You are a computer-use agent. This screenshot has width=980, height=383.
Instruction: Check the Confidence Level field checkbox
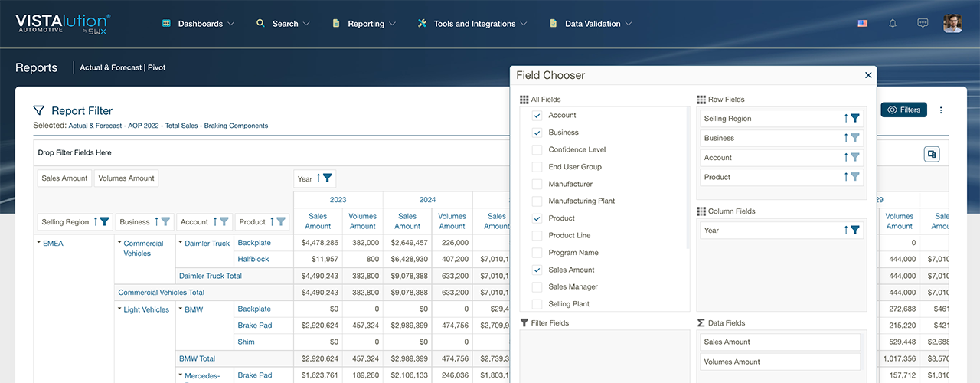click(537, 149)
